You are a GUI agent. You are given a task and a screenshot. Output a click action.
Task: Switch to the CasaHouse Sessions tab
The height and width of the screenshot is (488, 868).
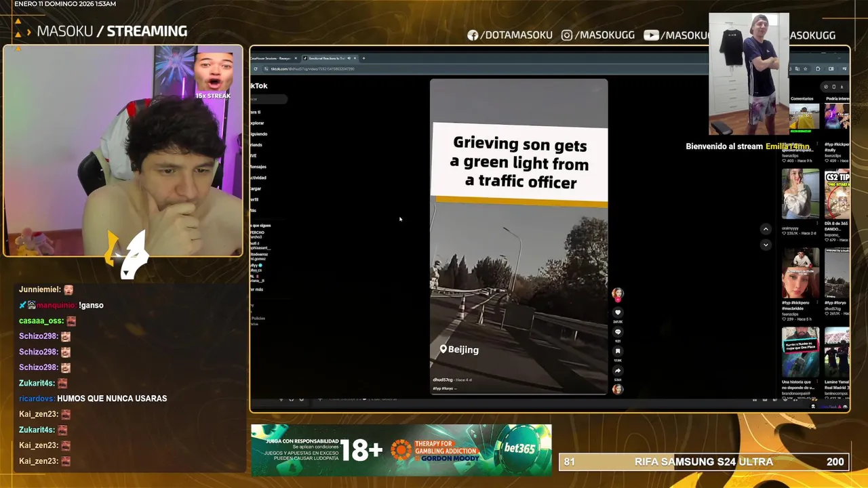coord(273,58)
